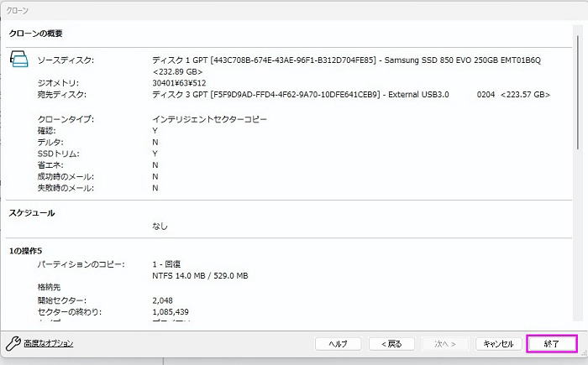Screen dimensions: 588x365
Task: Click the 1の操作5 section header
Action: tap(25, 251)
